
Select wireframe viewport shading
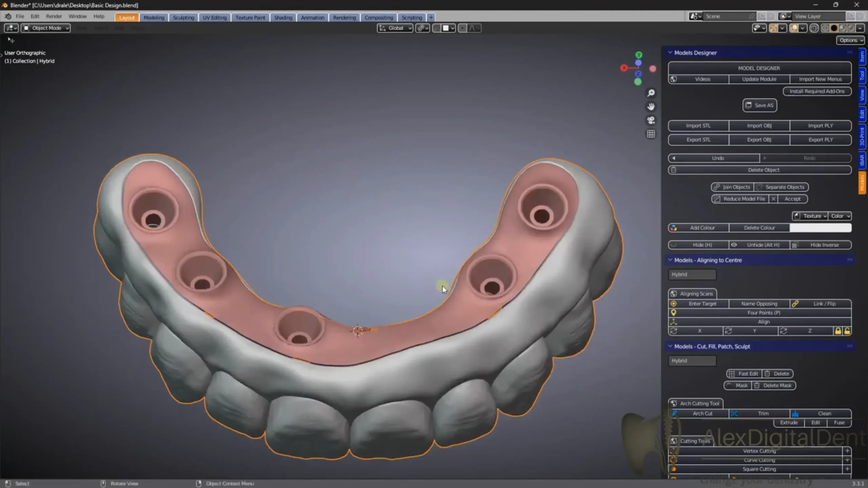(x=826, y=28)
